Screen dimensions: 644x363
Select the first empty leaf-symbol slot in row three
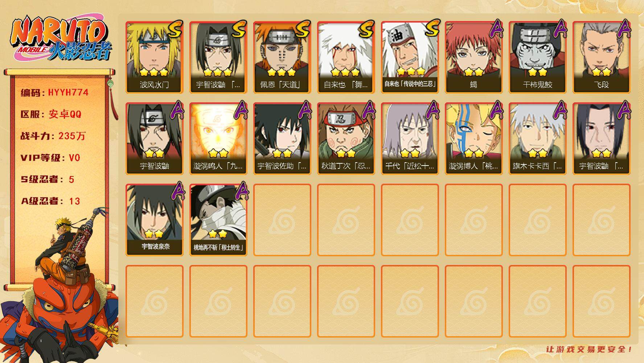pyautogui.click(x=282, y=220)
